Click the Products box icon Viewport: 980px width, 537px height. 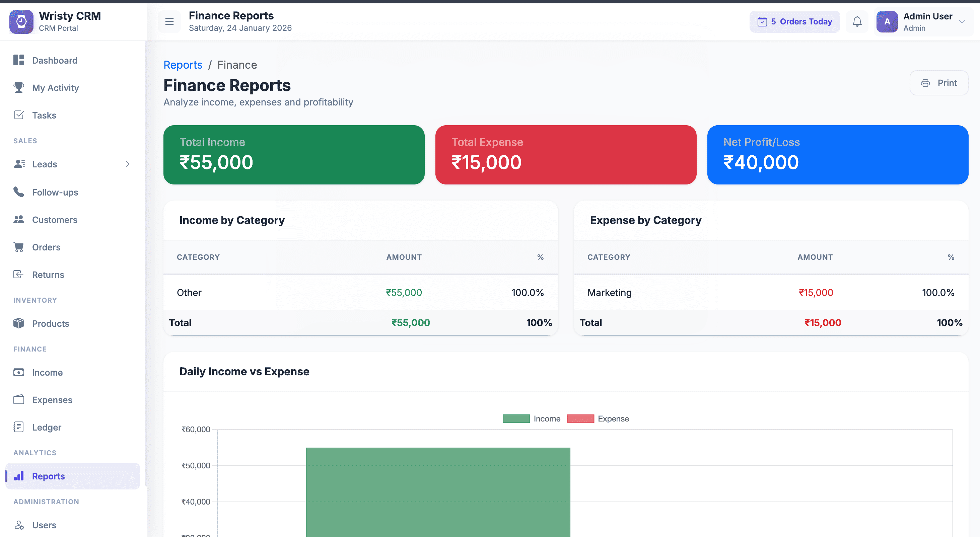coord(19,323)
